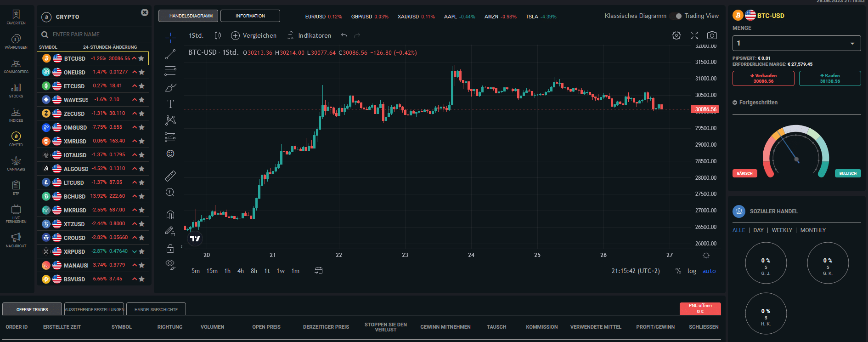This screenshot has width=868, height=342.
Task: Open Stocks category in sidebar
Action: 16,91
